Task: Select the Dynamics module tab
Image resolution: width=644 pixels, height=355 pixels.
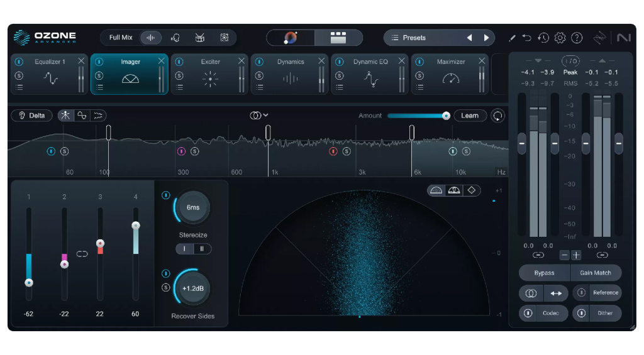Action: coord(289,74)
